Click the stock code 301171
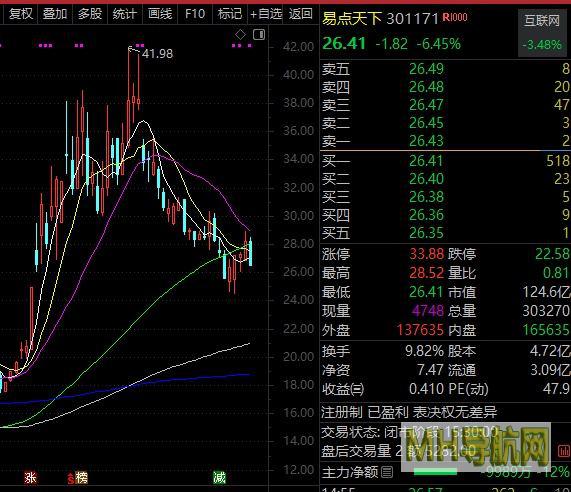The image size is (571, 492). coord(412,19)
